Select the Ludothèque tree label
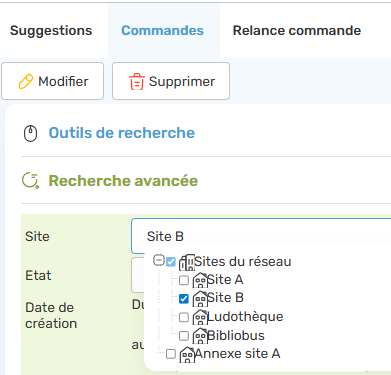 click(245, 317)
